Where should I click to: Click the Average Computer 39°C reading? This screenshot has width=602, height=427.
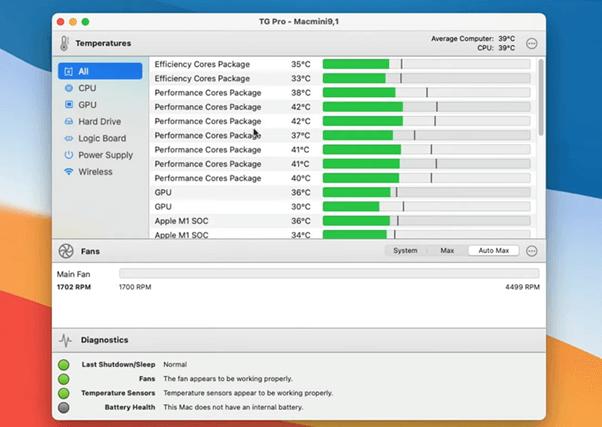tap(473, 39)
